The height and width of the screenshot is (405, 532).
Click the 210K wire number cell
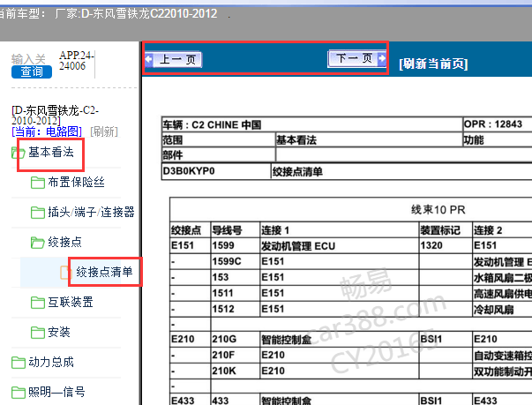236,371
